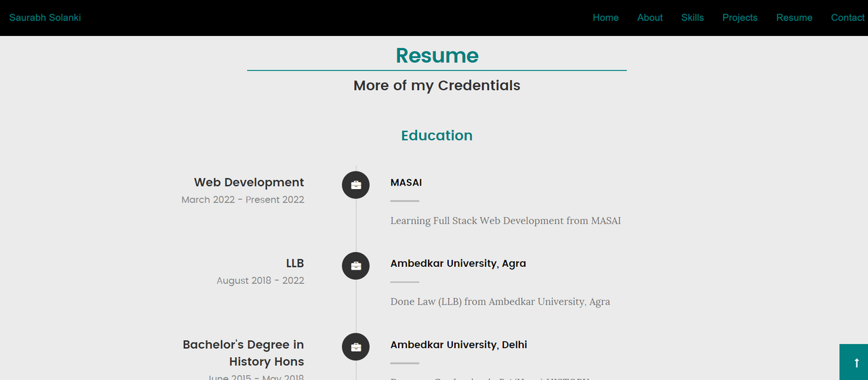The image size is (868, 380).
Task: Select Resume in the top navigation
Action: tap(794, 18)
